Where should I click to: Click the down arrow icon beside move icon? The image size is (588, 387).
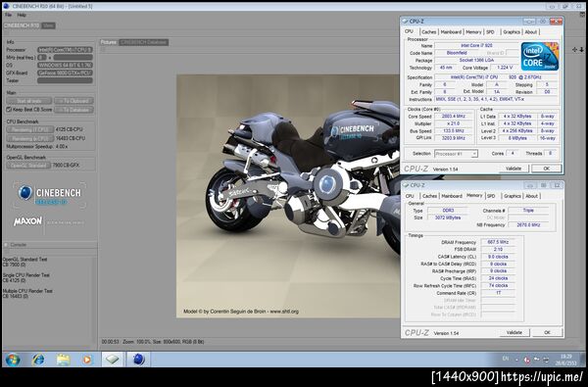[x=581, y=50]
